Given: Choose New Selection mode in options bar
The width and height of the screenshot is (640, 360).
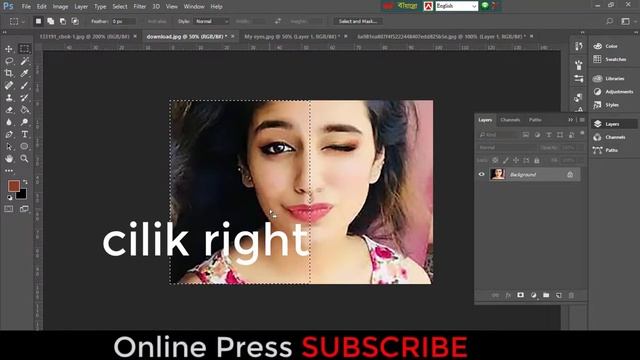Looking at the screenshot, I should [38, 21].
